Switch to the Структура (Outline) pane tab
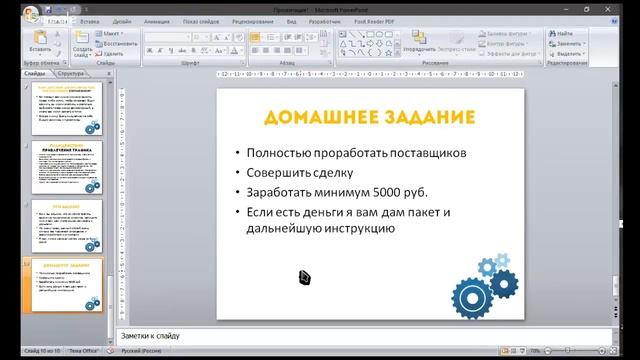The image size is (640, 360). (71, 73)
